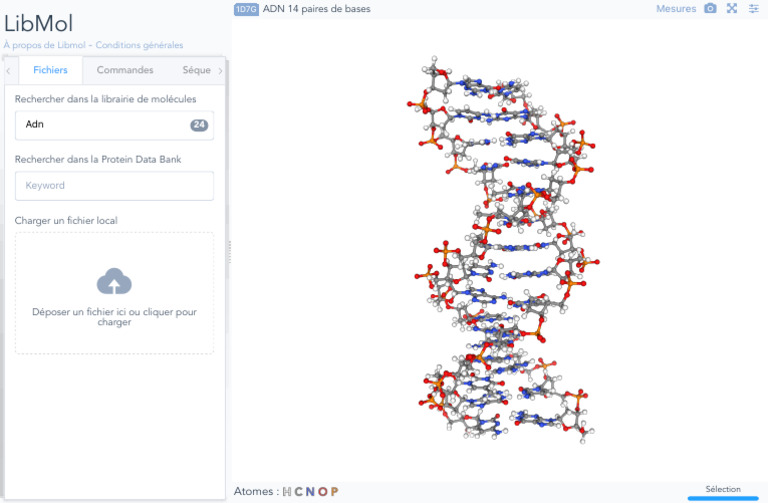Focus the Protein Data Bank Keyword field
Screen dimensions: 768x503
tap(114, 186)
